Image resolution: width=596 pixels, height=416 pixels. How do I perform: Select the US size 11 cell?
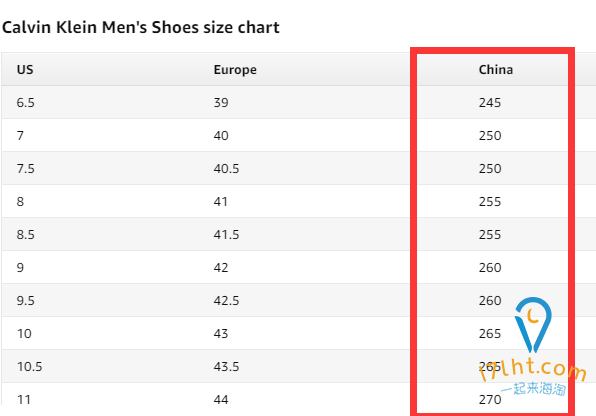click(24, 400)
